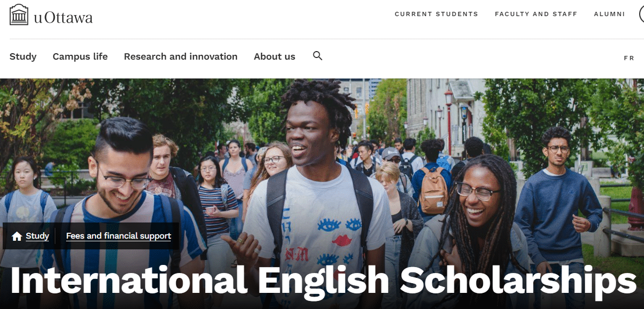Follow the Fees and financial support breadcrumb
Viewport: 644px width, 309px height.
coord(119,236)
